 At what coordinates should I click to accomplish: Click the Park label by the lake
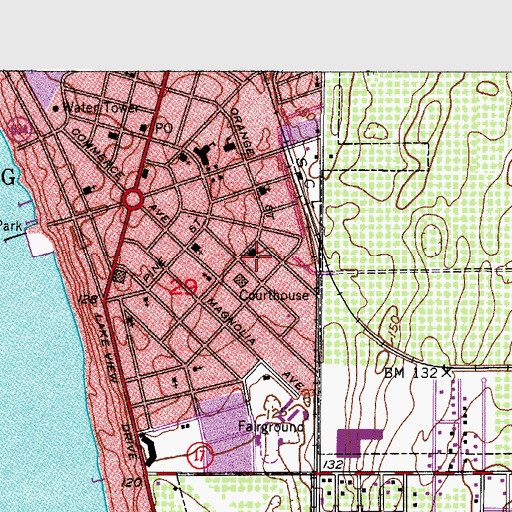click(10, 226)
